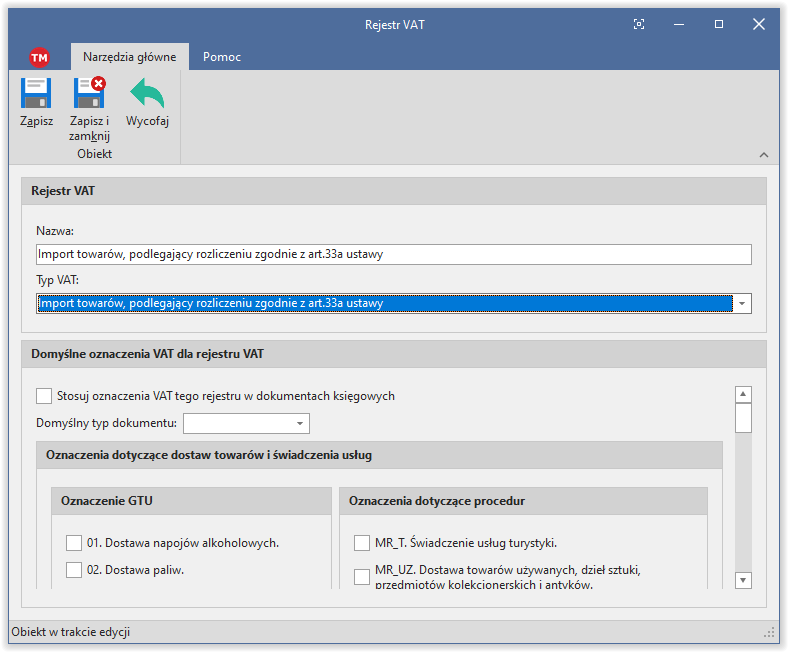Click into the Nazwa text field
The image size is (788, 652).
click(393, 255)
